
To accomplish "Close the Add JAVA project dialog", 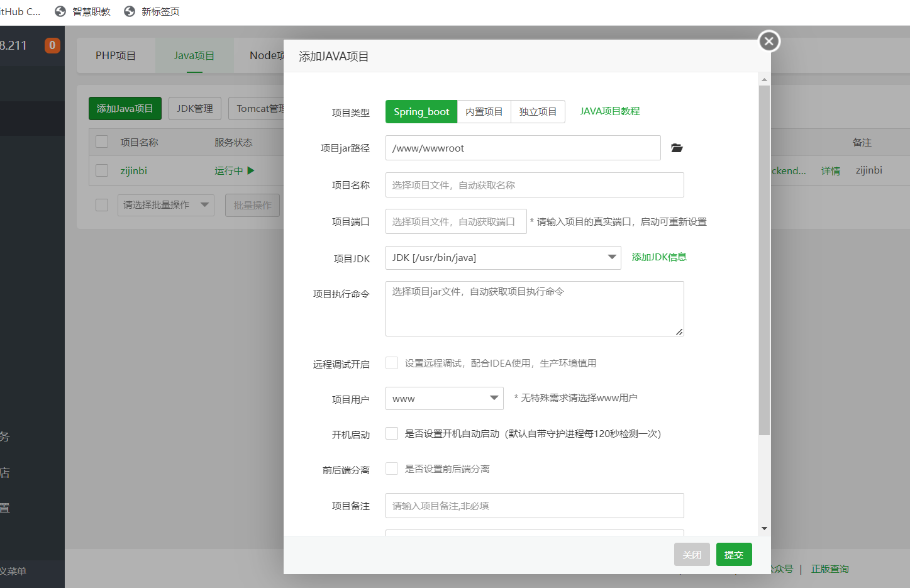I will [x=769, y=42].
